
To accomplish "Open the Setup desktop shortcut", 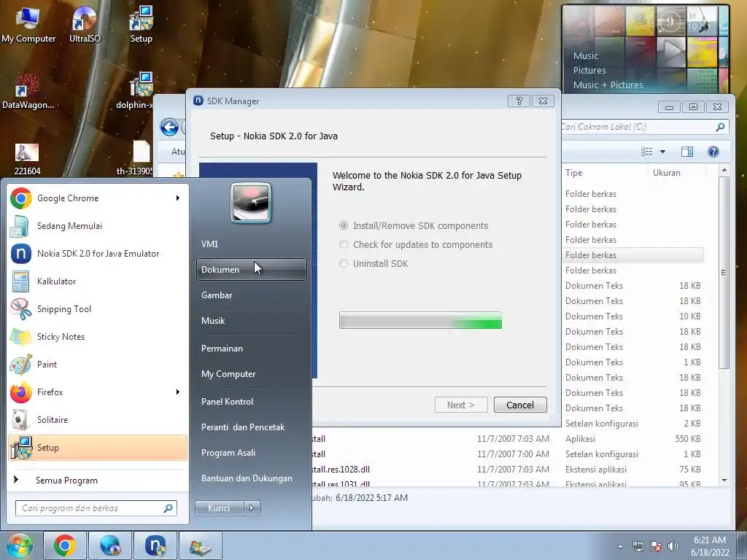I will [141, 25].
